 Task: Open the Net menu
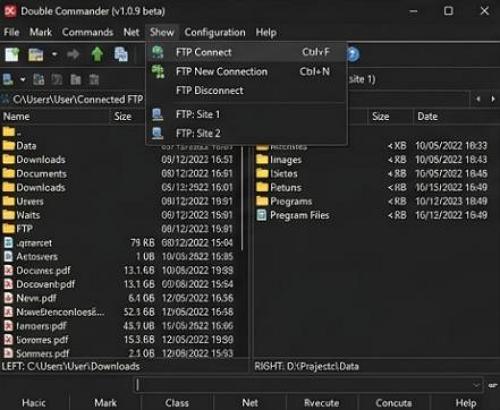131,32
